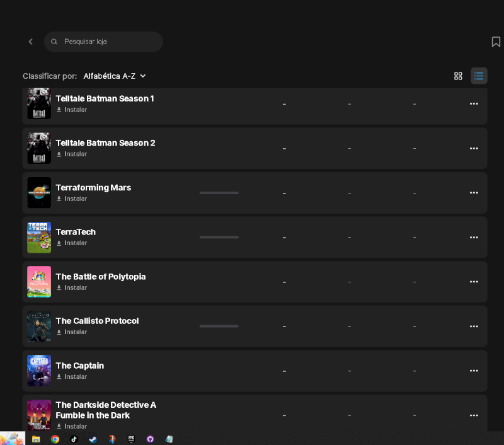This screenshot has width=504, height=445.
Task: Install Telltale Batman Season 1
Action: (x=72, y=110)
